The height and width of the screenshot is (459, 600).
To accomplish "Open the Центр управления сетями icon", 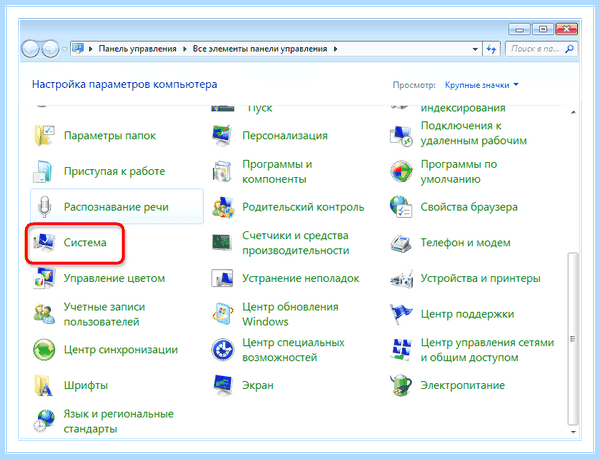I will (401, 350).
